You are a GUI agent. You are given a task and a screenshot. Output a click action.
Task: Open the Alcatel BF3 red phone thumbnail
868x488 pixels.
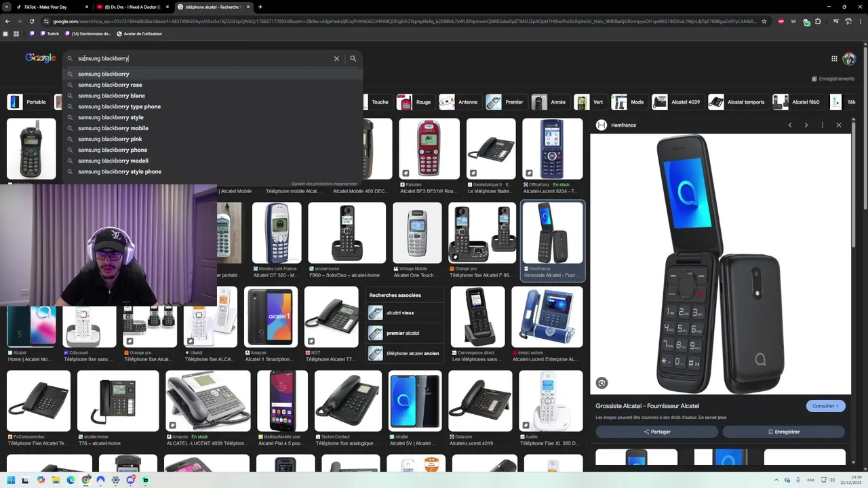click(429, 149)
